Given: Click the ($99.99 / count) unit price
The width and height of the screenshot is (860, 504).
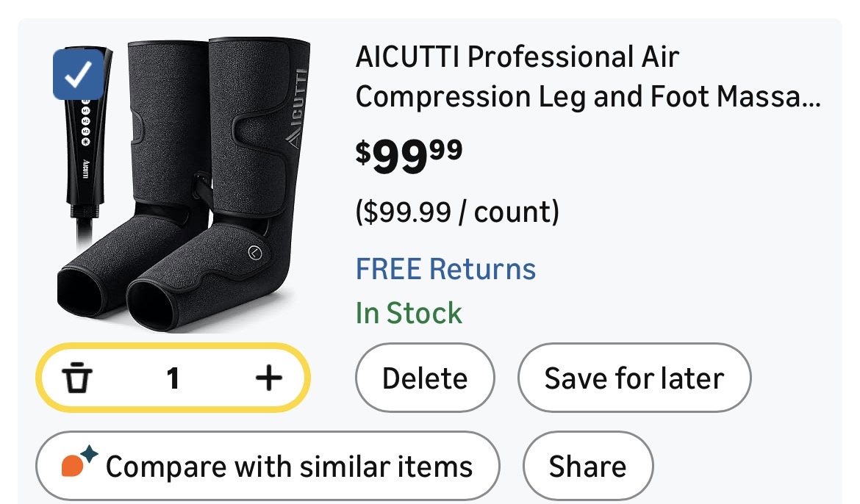Looking at the screenshot, I should 457,212.
